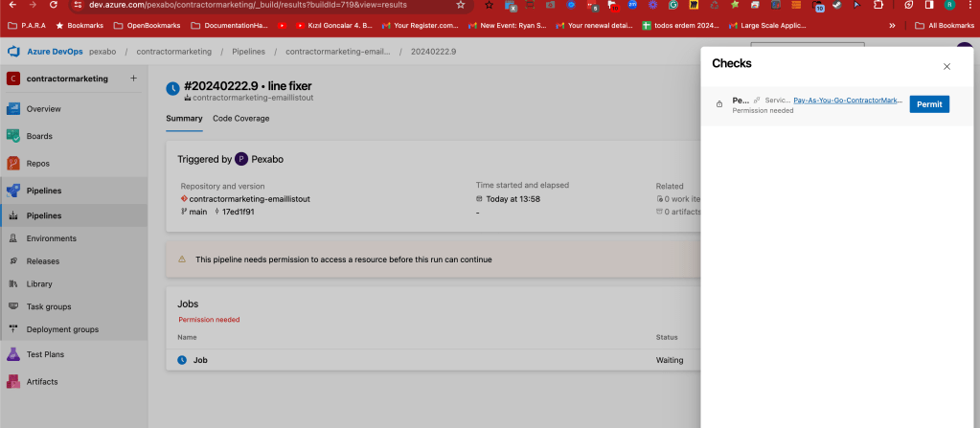
Task: Click the Chrome side panel icon
Action: [929, 5]
